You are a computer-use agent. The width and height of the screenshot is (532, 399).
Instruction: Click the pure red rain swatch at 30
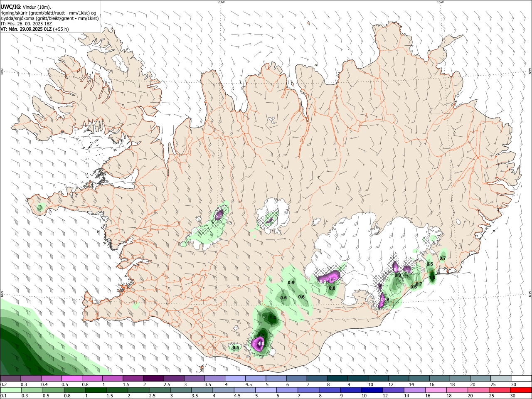click(x=521, y=390)
